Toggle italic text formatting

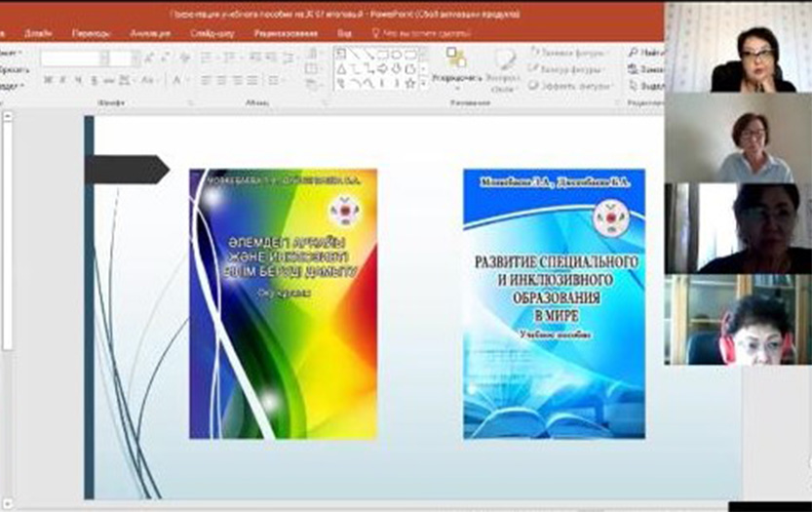click(x=61, y=81)
